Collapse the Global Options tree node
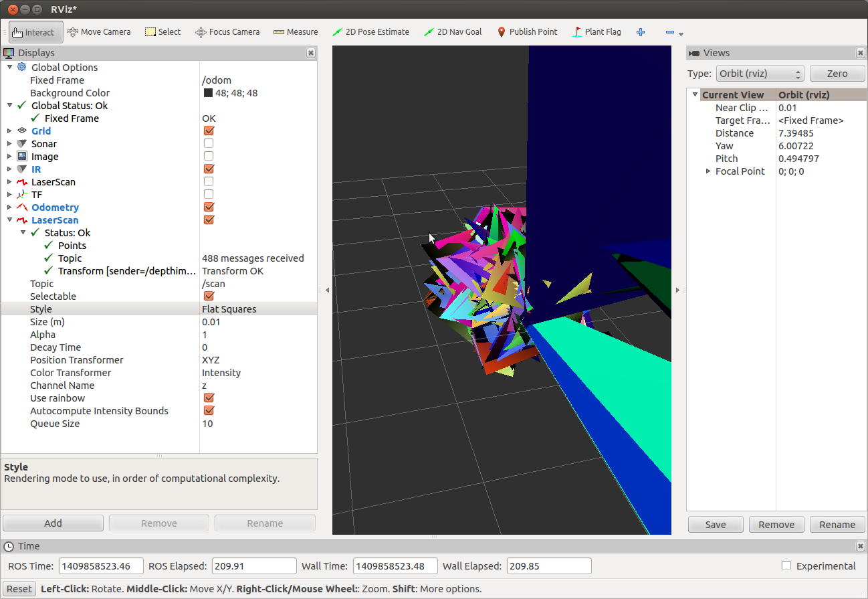This screenshot has width=868, height=599. (x=9, y=67)
